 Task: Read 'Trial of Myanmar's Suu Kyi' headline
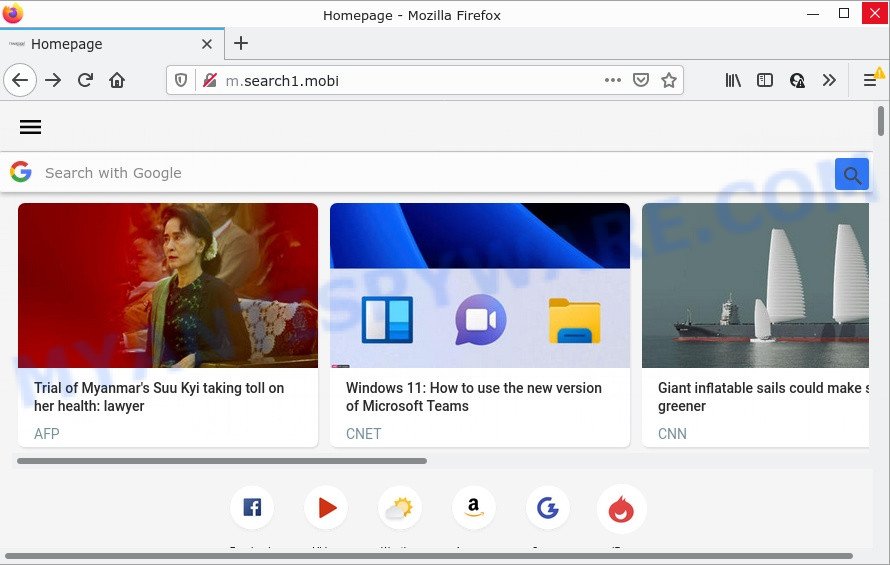click(159, 397)
